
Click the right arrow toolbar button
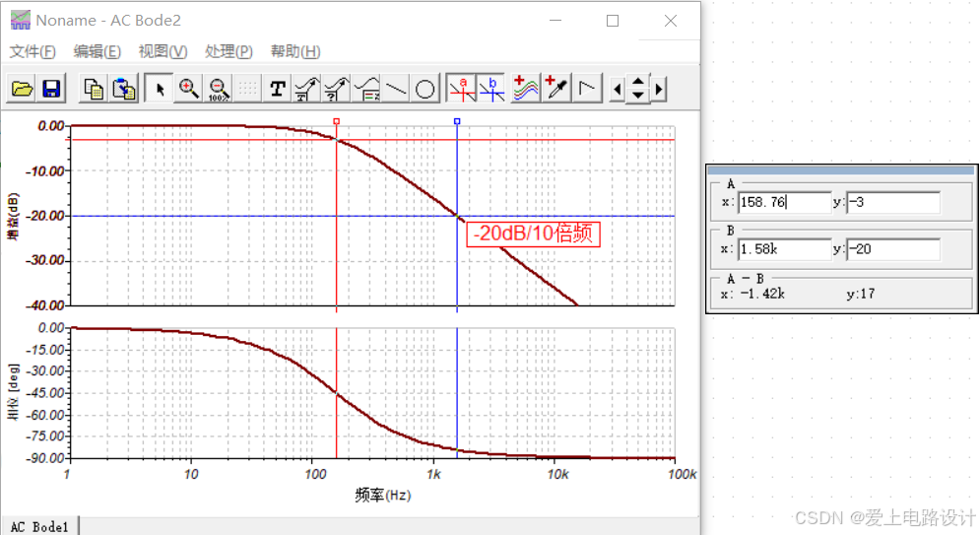point(659,90)
